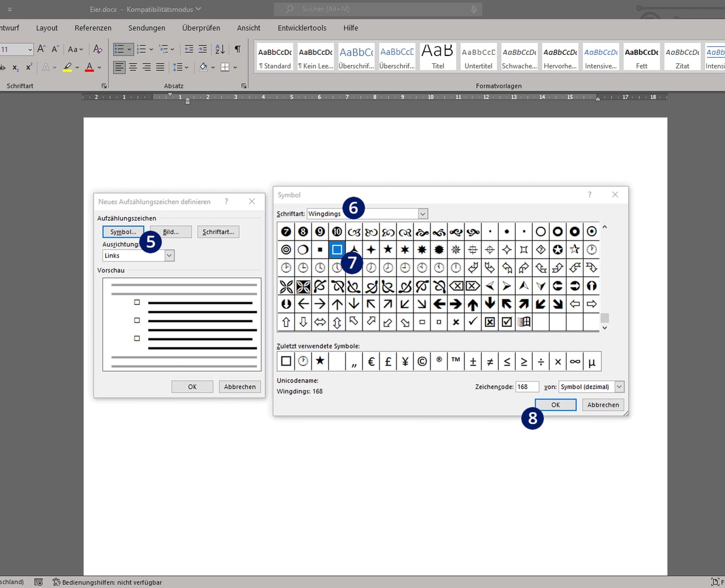Choose the selected hollow square symbol
Viewport: 725px width, 588px height.
pos(337,250)
